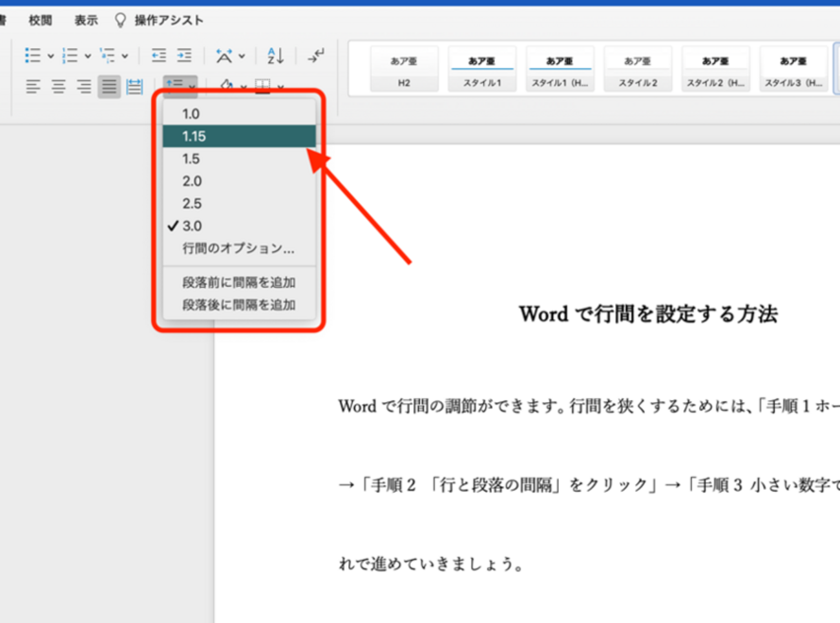Screen dimensions: 840x623
Task: Click the A-Z sort icon
Action: (x=275, y=56)
